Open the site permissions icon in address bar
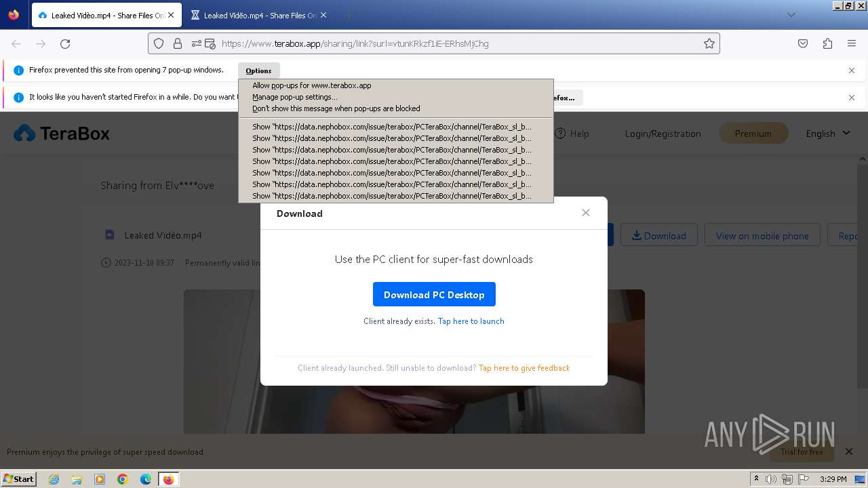 coord(197,43)
